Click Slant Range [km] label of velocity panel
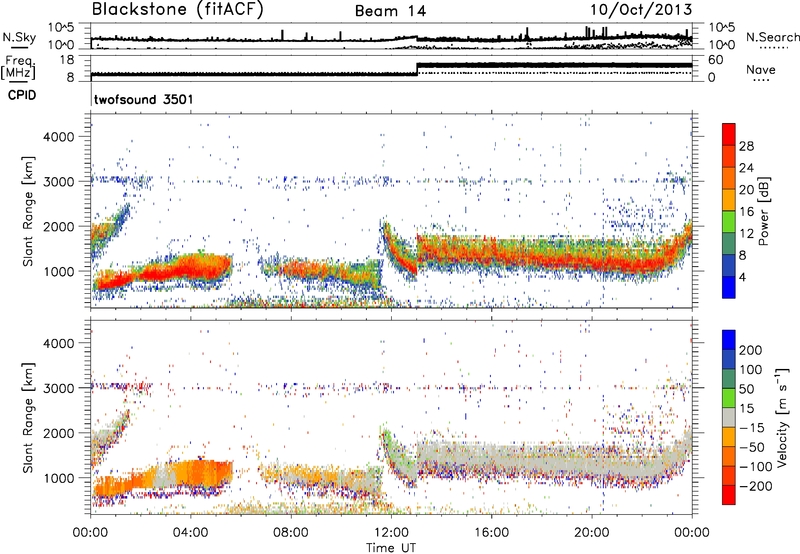 tap(28, 417)
